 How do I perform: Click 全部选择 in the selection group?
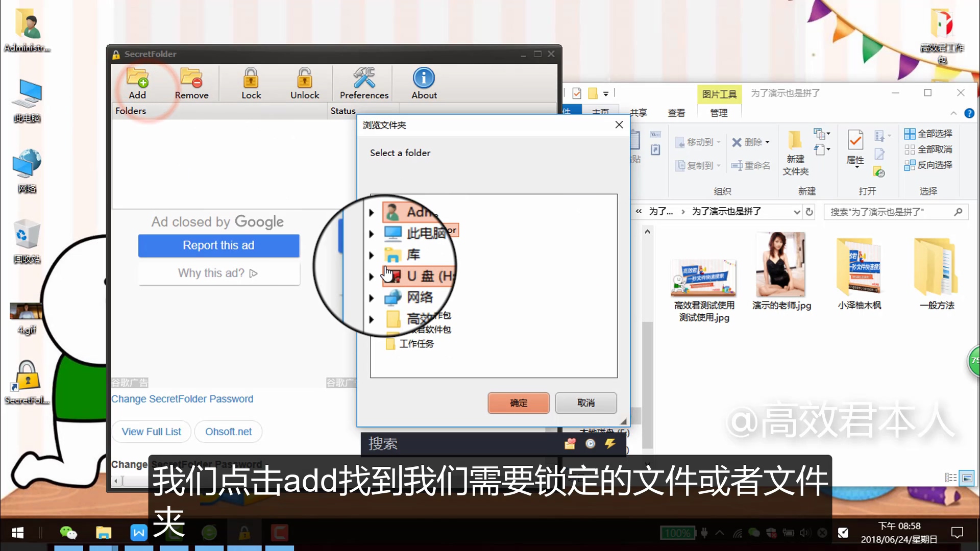pos(928,133)
